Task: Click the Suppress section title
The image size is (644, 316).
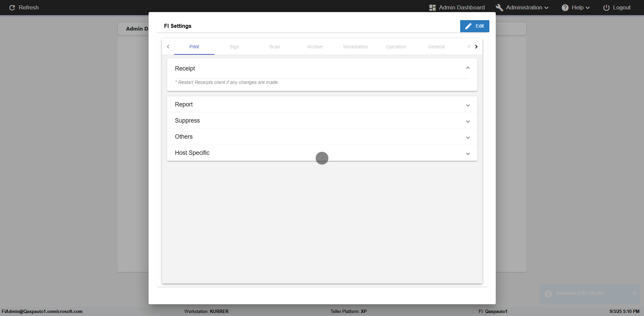Action: point(187,121)
